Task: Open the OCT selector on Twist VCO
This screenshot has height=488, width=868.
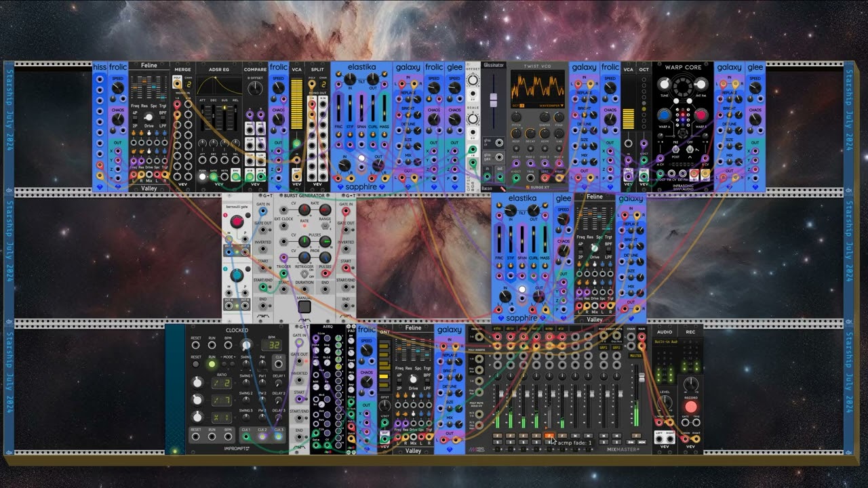Action: (x=519, y=106)
